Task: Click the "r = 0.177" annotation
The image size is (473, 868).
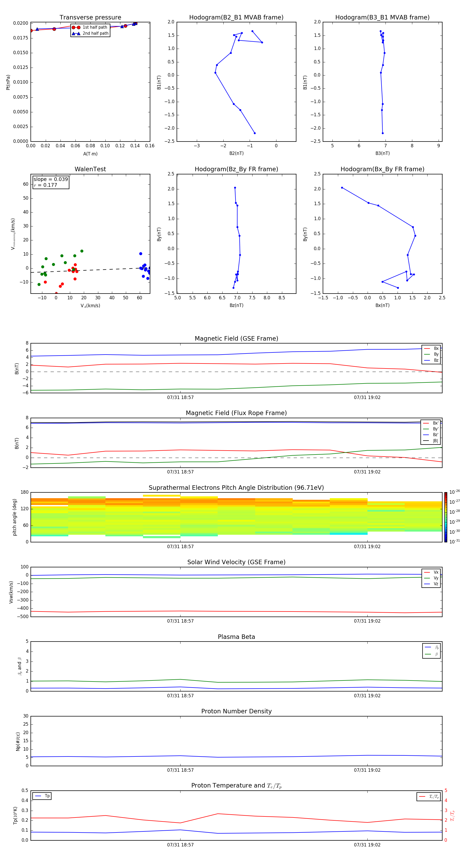Action: [x=45, y=185]
